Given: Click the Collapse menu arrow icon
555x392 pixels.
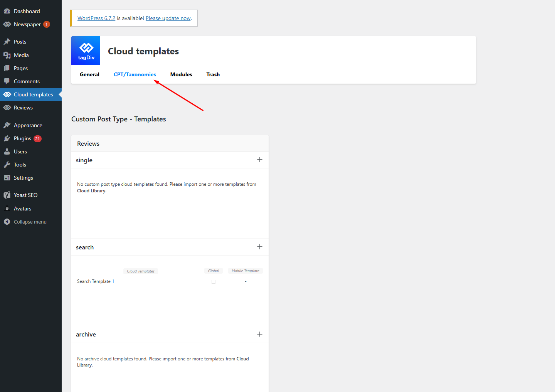Looking at the screenshot, I should tap(7, 222).
